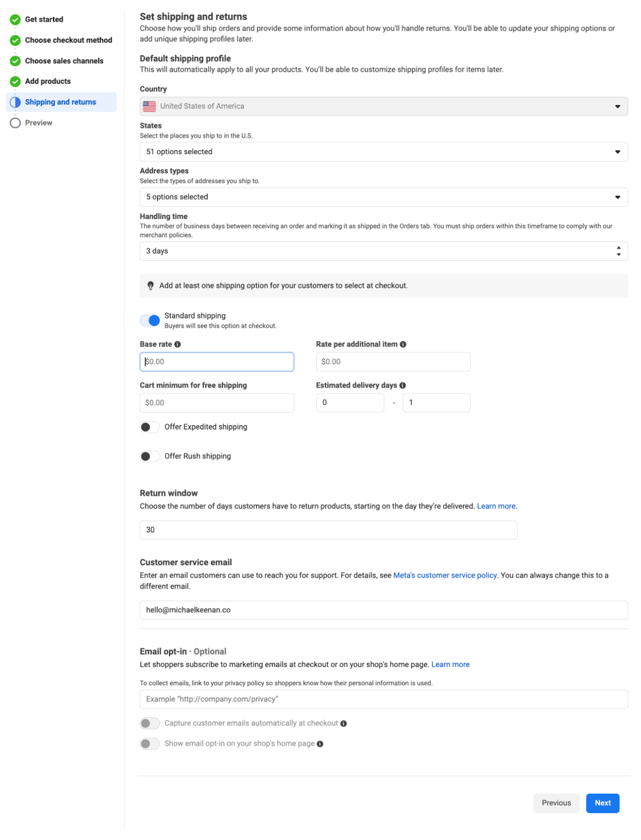Disable the Standard shipping toggle
641x840 pixels.
click(x=150, y=320)
